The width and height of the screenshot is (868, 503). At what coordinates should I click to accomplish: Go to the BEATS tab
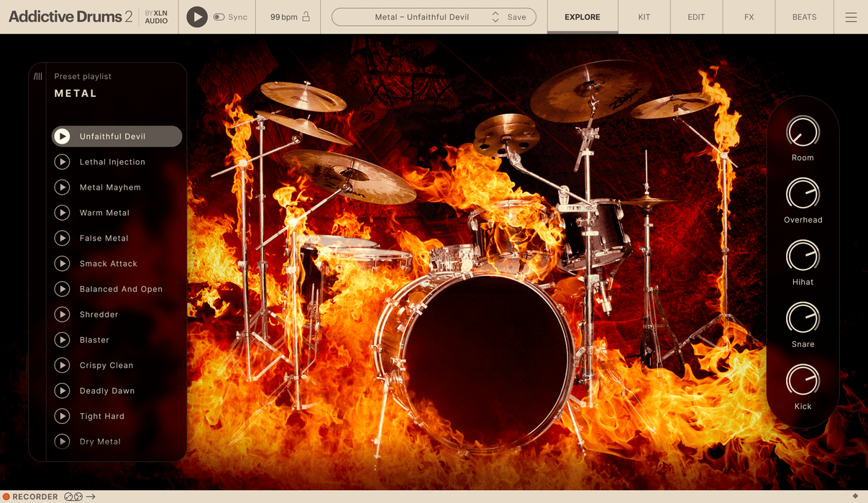tap(804, 17)
